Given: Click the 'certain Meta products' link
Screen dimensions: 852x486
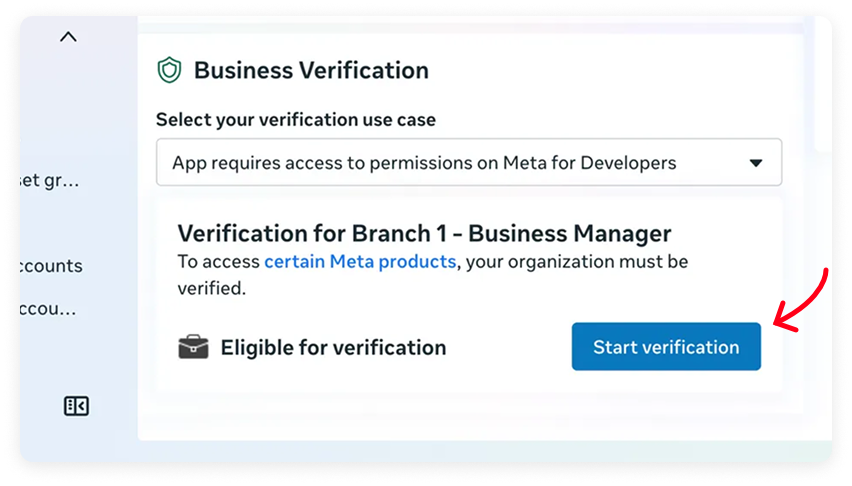Looking at the screenshot, I should tap(360, 262).
